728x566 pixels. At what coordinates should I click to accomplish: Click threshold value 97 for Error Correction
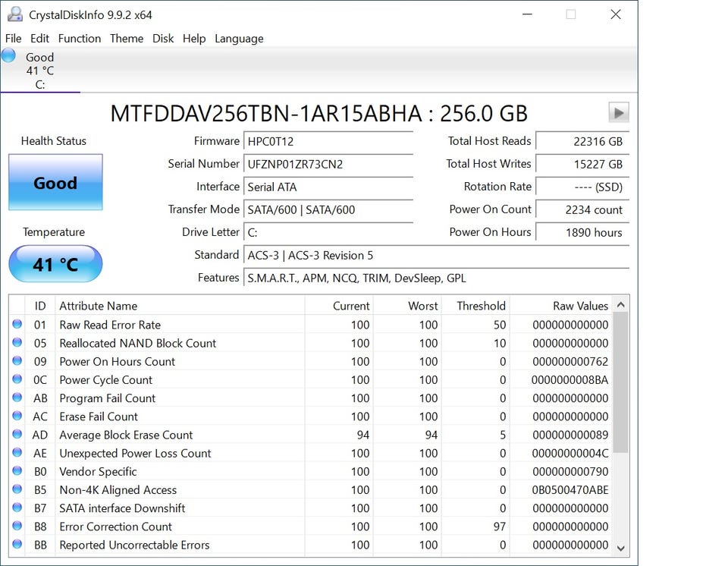click(499, 527)
